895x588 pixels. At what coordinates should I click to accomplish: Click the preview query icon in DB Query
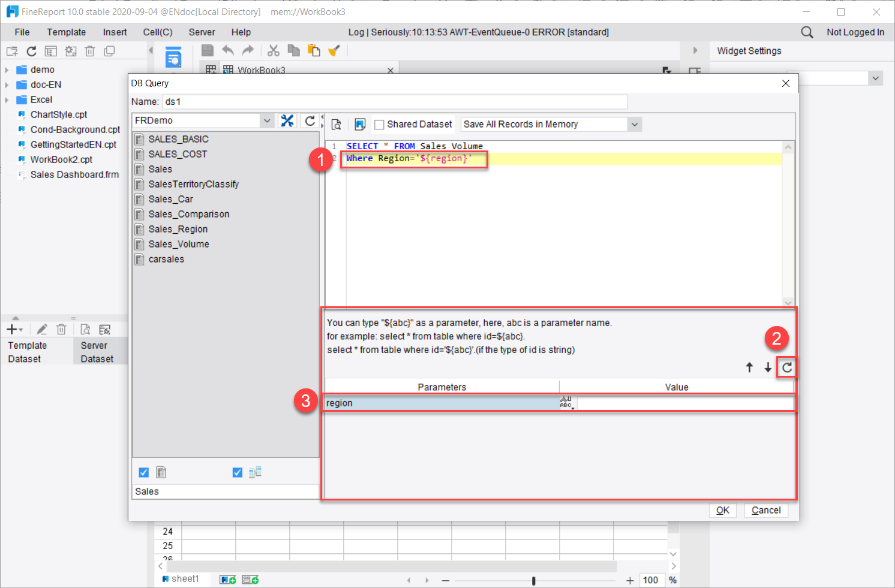(x=337, y=124)
